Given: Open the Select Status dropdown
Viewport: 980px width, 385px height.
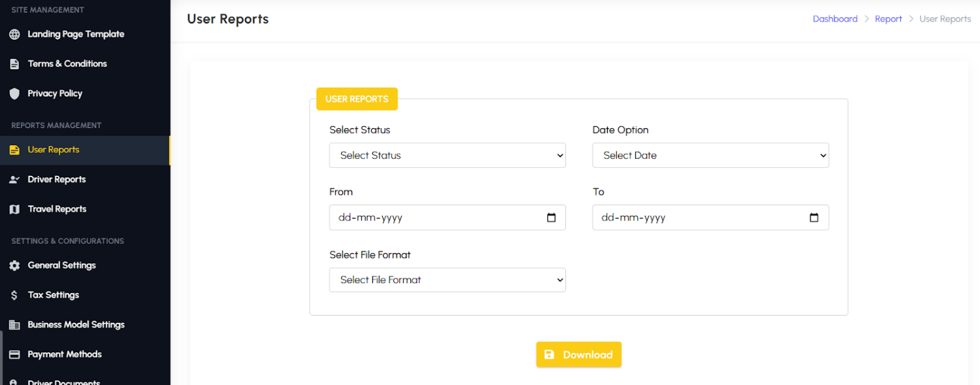Looking at the screenshot, I should [448, 156].
